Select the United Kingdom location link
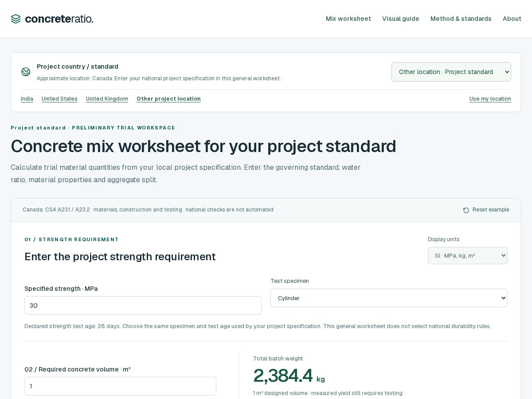Image resolution: width=532 pixels, height=399 pixels. [107, 99]
